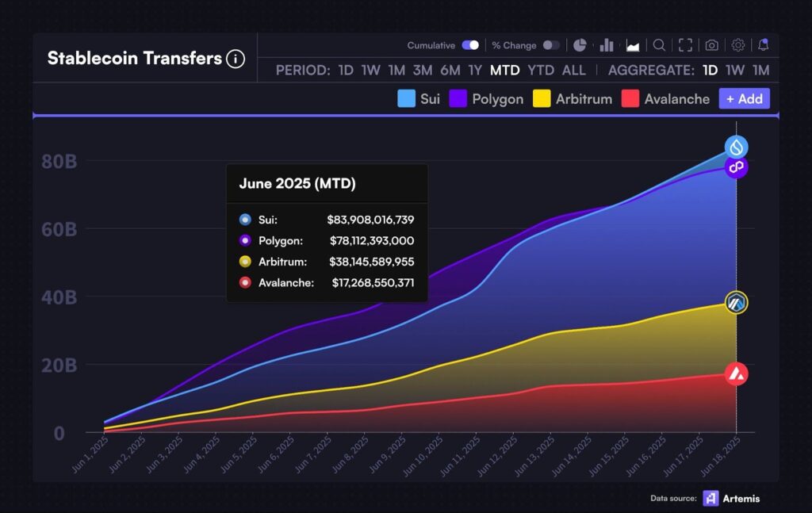Switch to pie chart view
Screen dimensions: 812x513
(580, 45)
